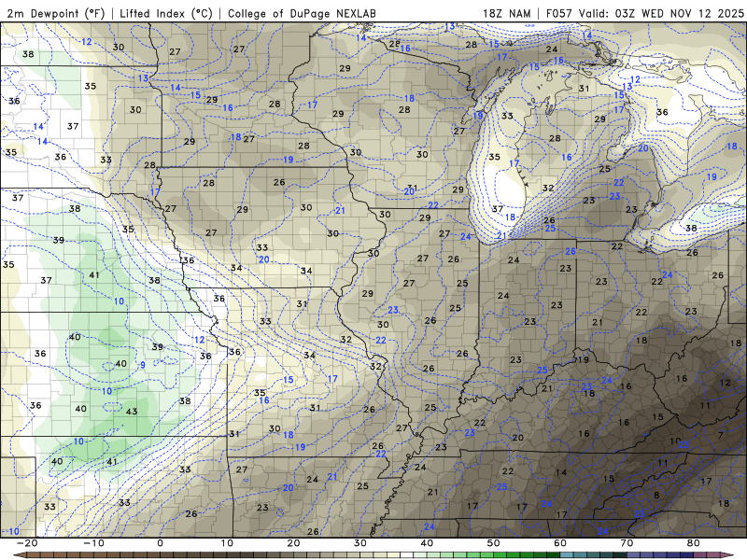Click the blue "9" lifted index contour label

pos(143,365)
